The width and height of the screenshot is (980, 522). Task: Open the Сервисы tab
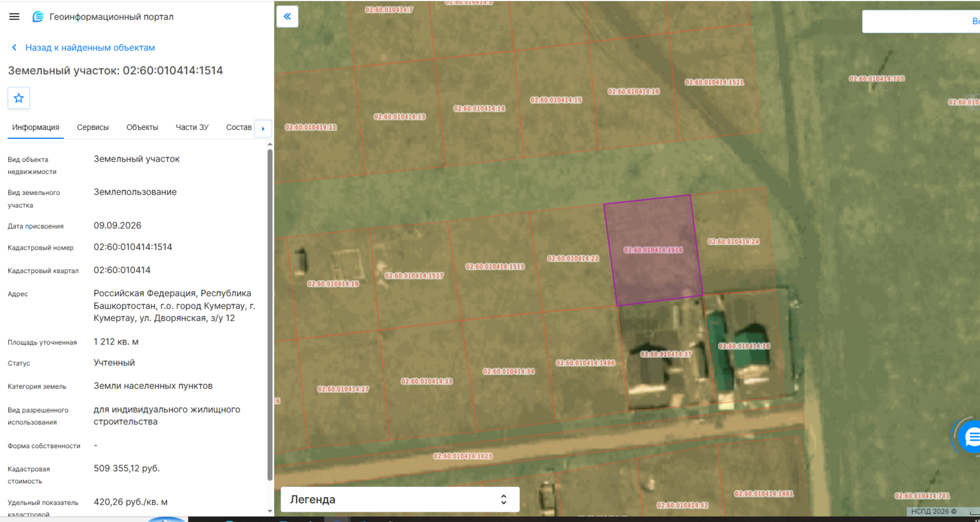coord(93,127)
